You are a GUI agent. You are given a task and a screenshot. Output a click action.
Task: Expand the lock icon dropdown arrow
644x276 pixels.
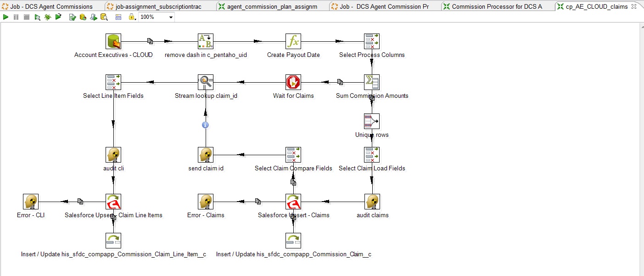pos(136,17)
